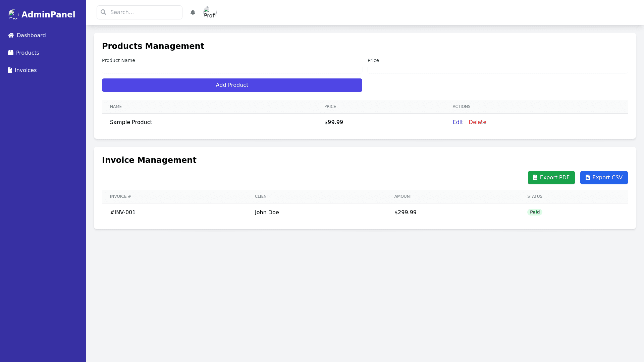The height and width of the screenshot is (362, 644).
Task: Go to the Products sidebar link
Action: click(x=28, y=53)
